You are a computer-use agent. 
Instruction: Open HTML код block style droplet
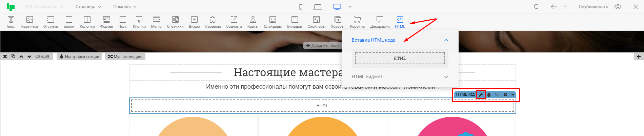489,95
